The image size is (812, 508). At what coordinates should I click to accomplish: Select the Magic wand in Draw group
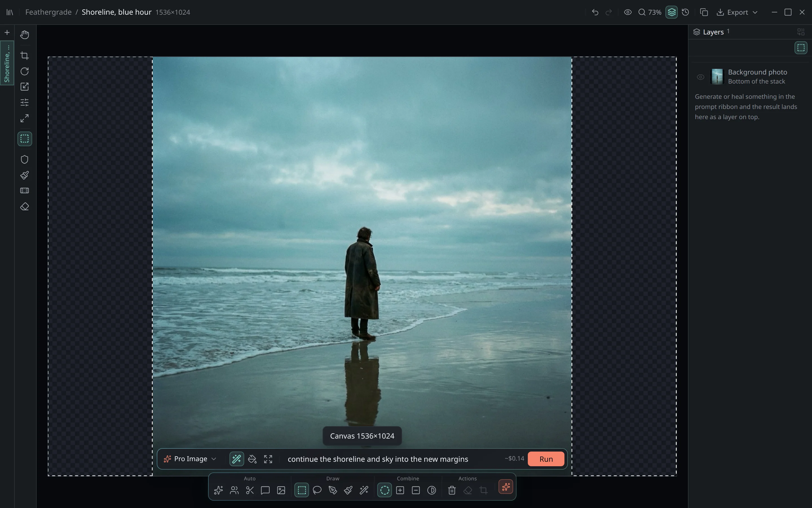coord(364,490)
